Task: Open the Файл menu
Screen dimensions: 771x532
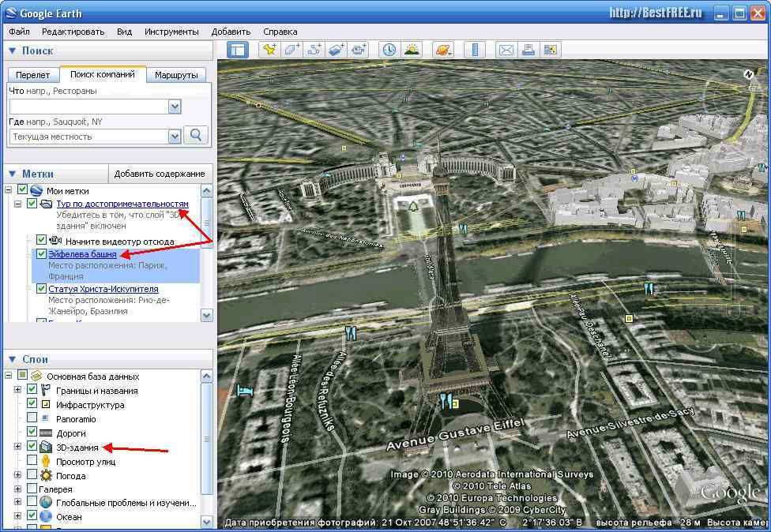Action: pyautogui.click(x=19, y=32)
